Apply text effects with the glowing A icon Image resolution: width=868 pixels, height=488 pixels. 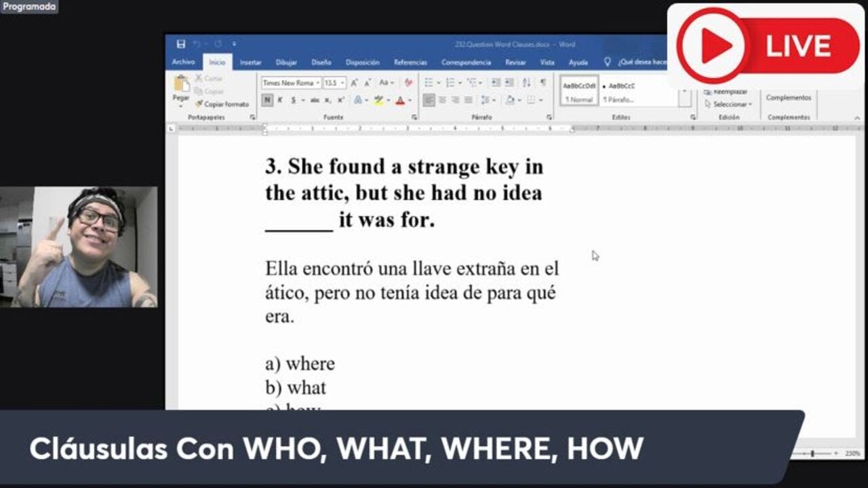(x=358, y=100)
